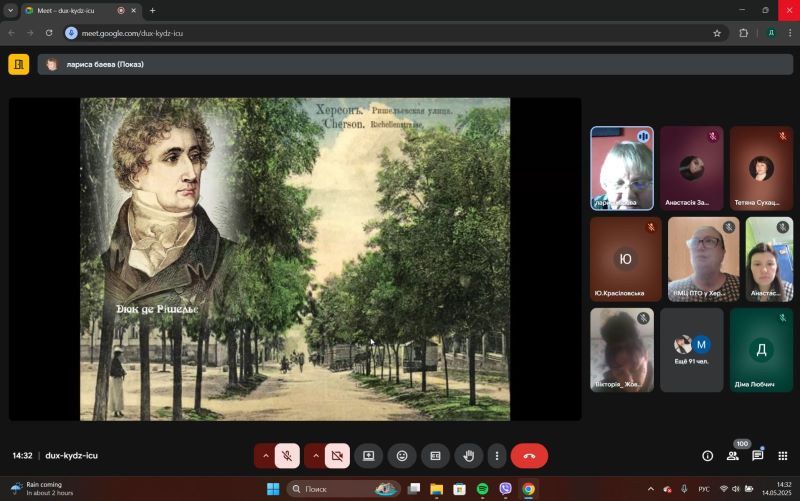Viewport: 800px width, 501px height.
Task: Open Microsoft Store from taskbar
Action: tap(459, 489)
